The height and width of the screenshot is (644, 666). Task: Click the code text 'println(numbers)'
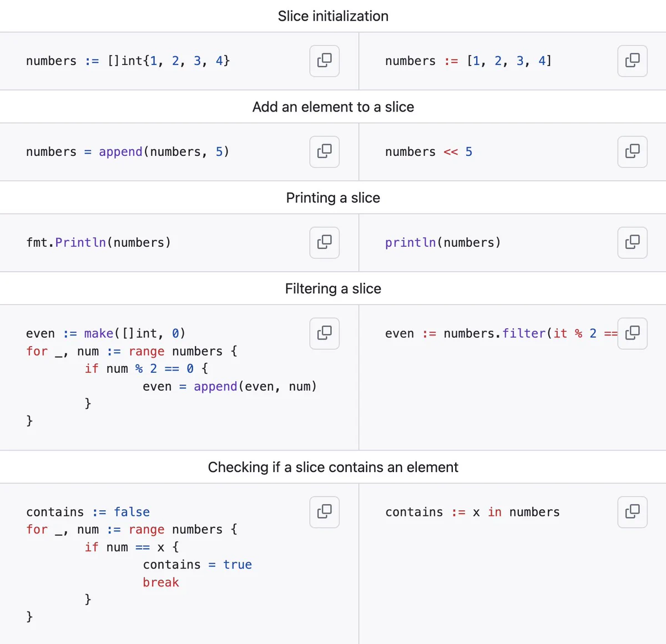click(443, 243)
